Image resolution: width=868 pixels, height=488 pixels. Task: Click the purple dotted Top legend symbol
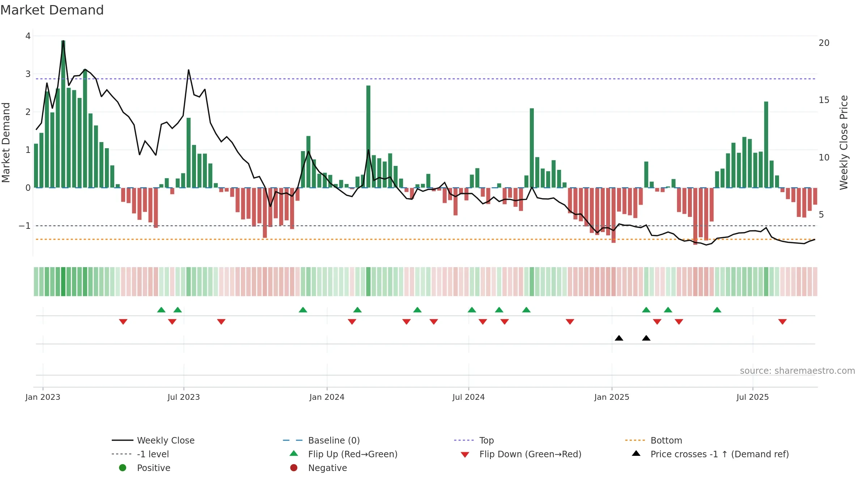[464, 440]
